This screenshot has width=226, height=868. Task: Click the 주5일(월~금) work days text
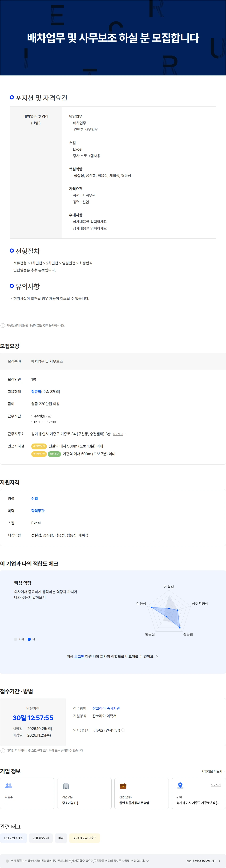[43, 416]
